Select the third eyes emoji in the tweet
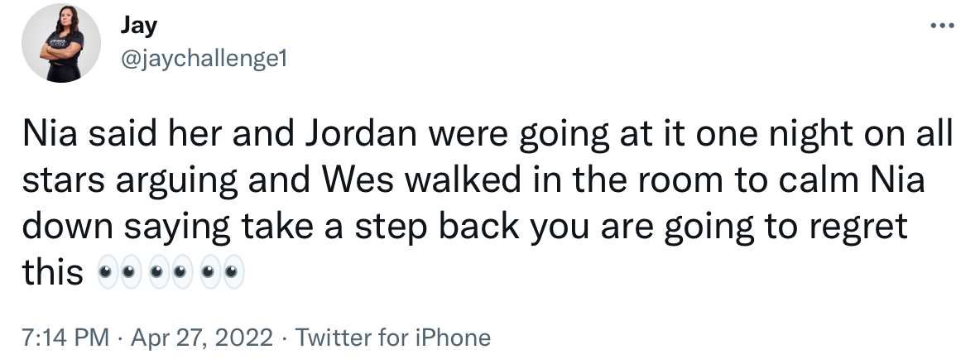 coord(221,272)
